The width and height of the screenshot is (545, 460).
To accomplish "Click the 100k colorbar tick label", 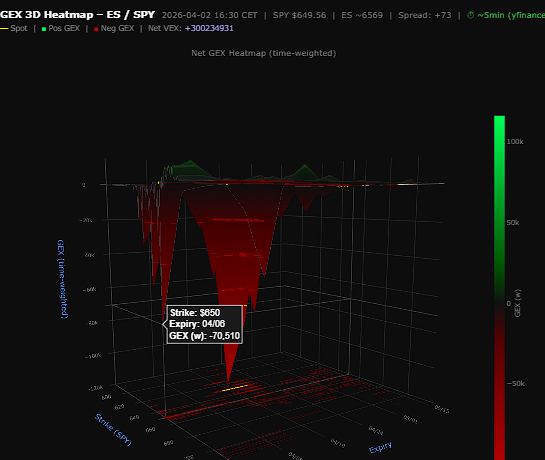I will pos(515,142).
